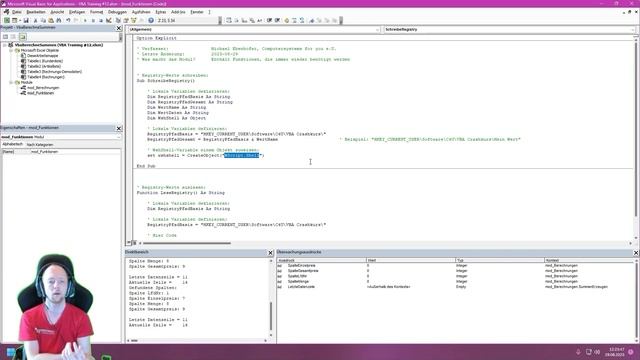Image resolution: width=640 pixels, height=360 pixels.
Task: Click List Properties/Methods in Edit toolbar
Action: (x=229, y=20)
